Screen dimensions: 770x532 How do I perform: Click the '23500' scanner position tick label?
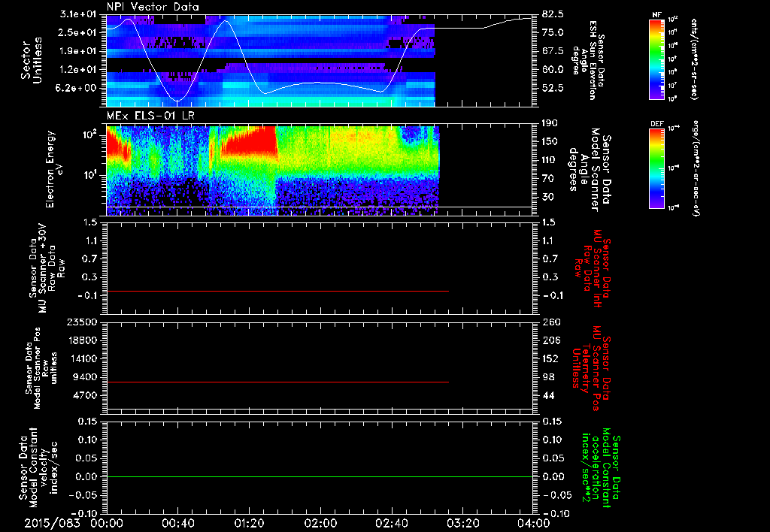pos(83,322)
